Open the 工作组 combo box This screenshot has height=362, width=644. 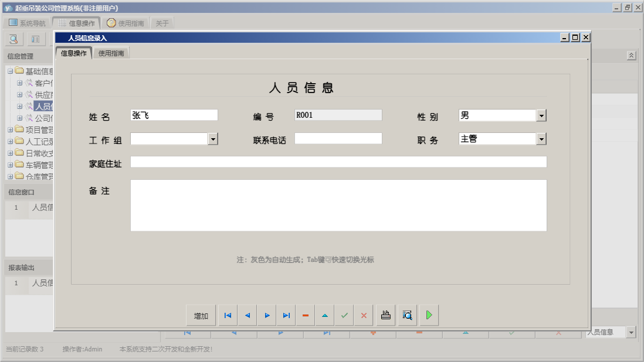coord(213,138)
